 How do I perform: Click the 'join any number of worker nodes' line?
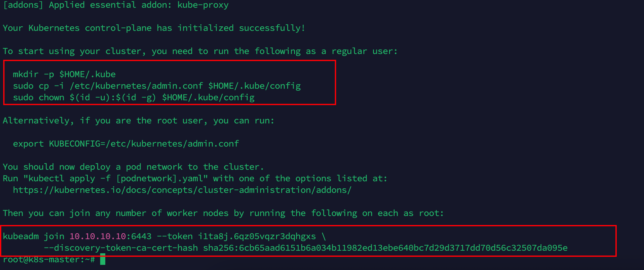coord(223,213)
